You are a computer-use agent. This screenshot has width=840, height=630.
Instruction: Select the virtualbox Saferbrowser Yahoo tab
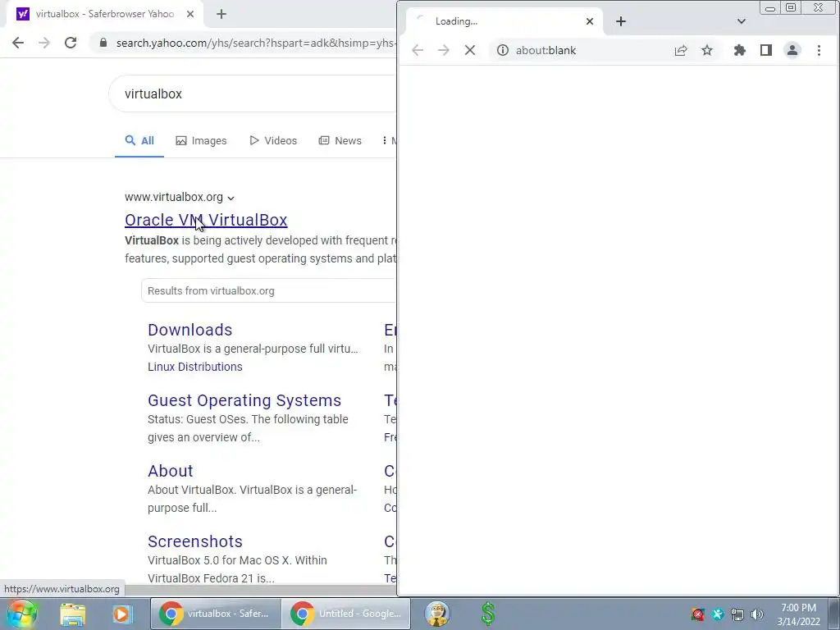pos(104,14)
